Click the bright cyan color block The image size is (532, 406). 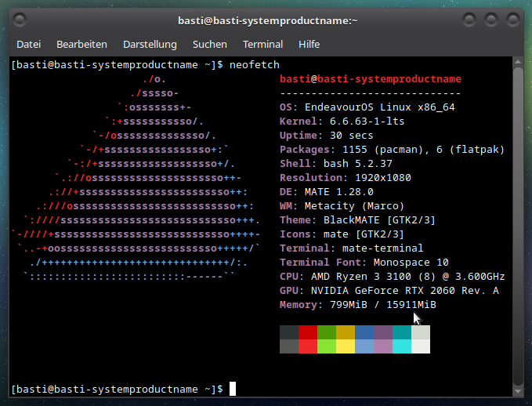(x=402, y=346)
